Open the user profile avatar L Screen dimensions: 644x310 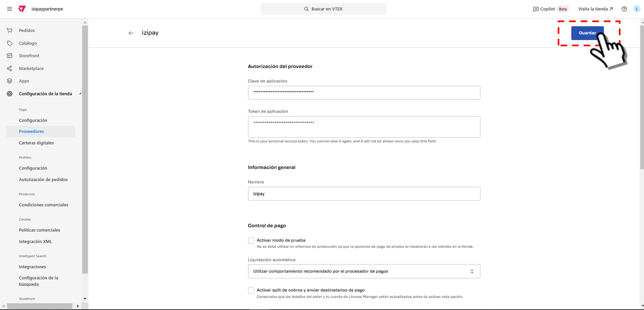[637, 9]
